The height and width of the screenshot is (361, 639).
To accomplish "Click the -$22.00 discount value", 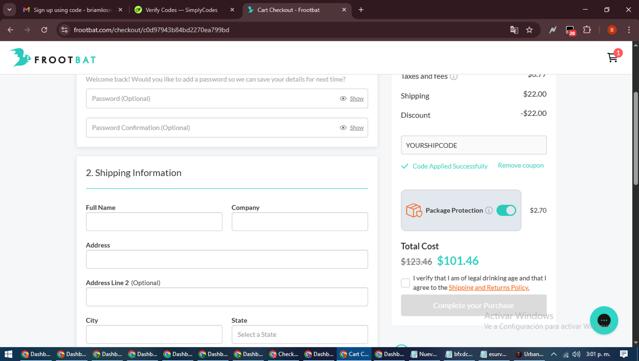I will click(533, 113).
